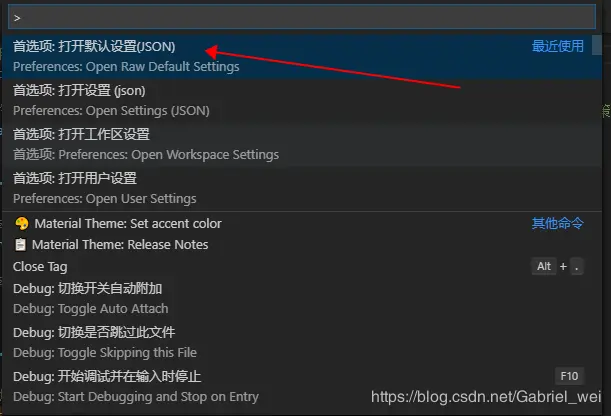Run the Close Tag command
This screenshot has width=611, height=416.
tap(302, 267)
